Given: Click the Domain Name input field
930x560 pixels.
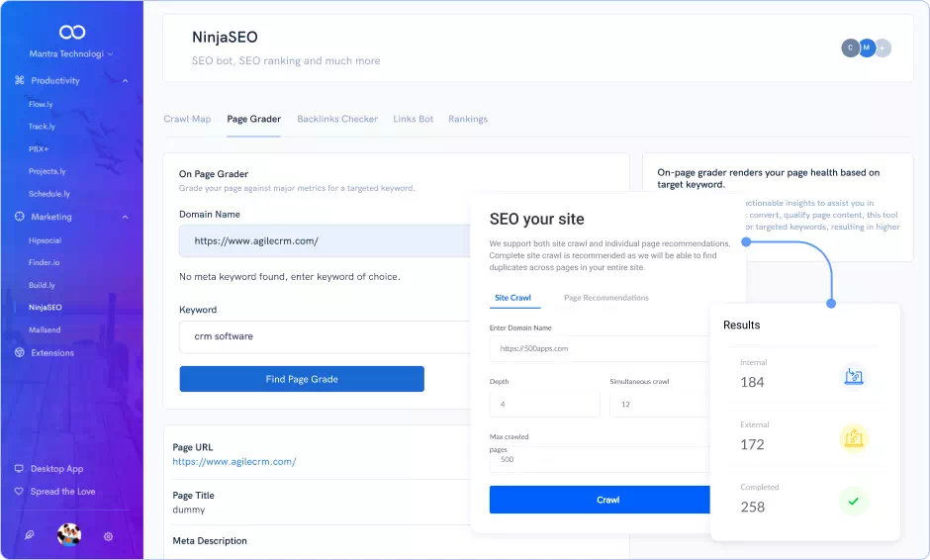Looking at the screenshot, I should (x=325, y=240).
